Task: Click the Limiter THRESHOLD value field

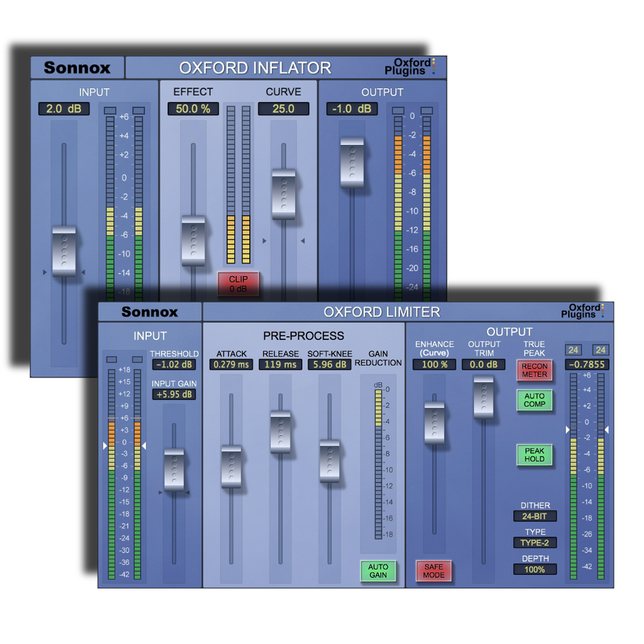Action: (174, 365)
